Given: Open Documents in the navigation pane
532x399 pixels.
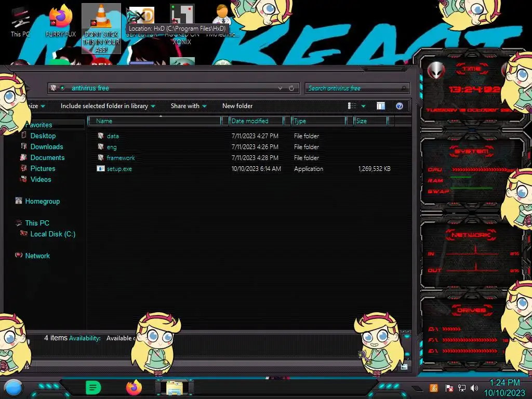Looking at the screenshot, I should pos(47,157).
